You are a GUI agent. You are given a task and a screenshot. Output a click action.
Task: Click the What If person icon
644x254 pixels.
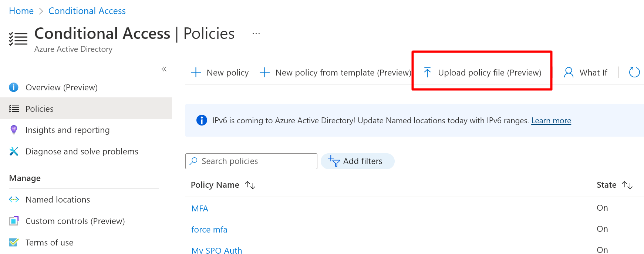click(x=569, y=73)
